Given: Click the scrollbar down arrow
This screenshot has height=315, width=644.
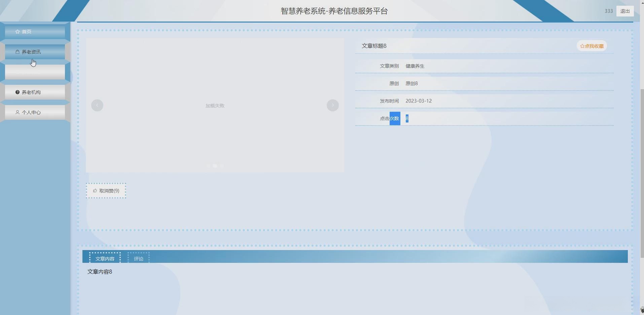Looking at the screenshot, I should coord(641,311).
